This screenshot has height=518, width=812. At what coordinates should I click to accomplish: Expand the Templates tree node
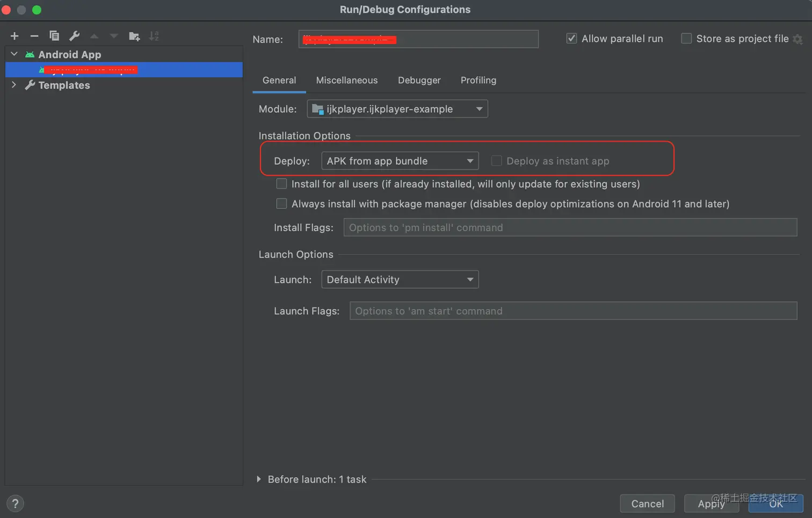tap(14, 85)
